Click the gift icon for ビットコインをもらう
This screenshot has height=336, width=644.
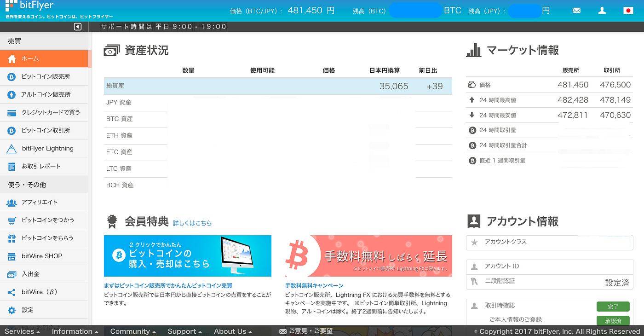12,238
